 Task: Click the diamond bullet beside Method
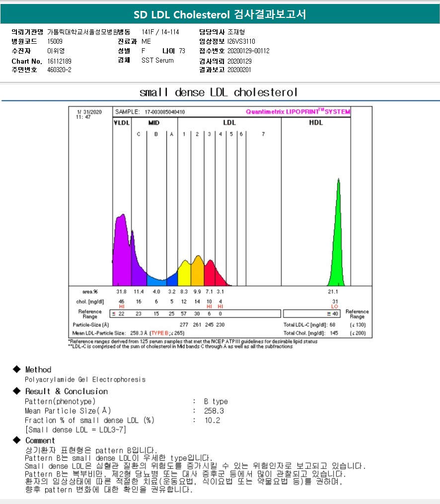(16, 369)
